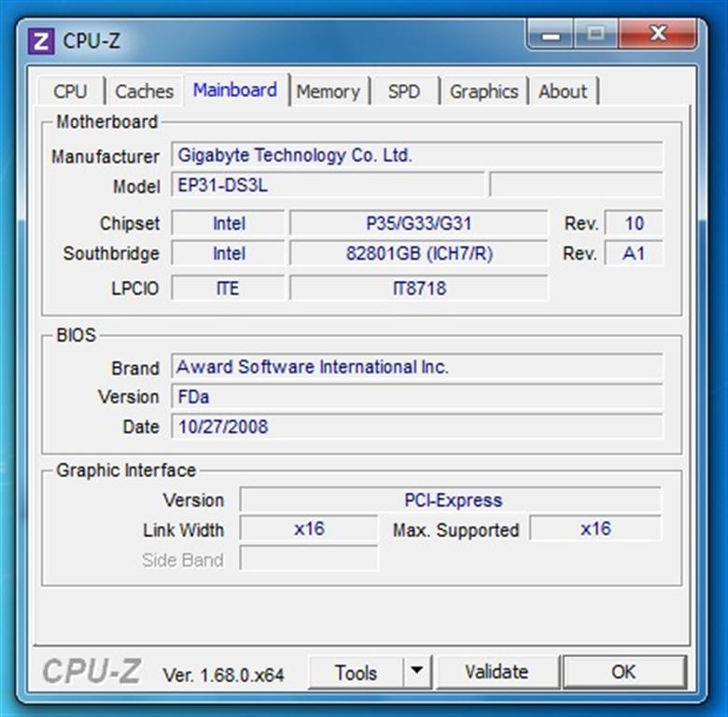The image size is (728, 717).
Task: Select the Model value EP31-DS3L
Action: (328, 185)
